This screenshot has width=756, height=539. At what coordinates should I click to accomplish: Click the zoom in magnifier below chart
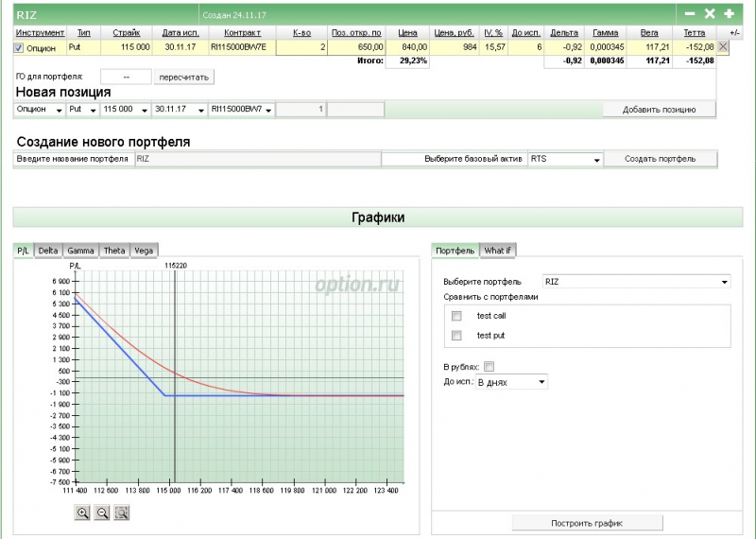pyautogui.click(x=82, y=513)
